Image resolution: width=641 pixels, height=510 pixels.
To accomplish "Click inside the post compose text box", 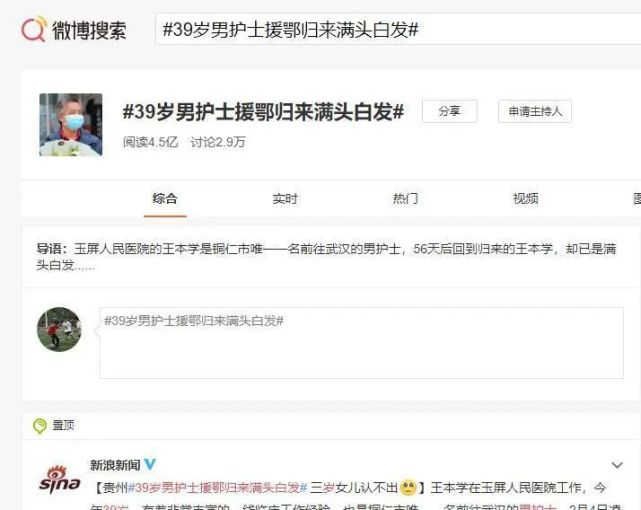I will pos(361,343).
